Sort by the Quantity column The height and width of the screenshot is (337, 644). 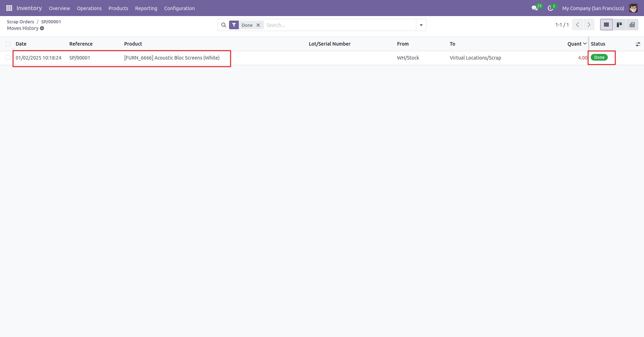(577, 44)
